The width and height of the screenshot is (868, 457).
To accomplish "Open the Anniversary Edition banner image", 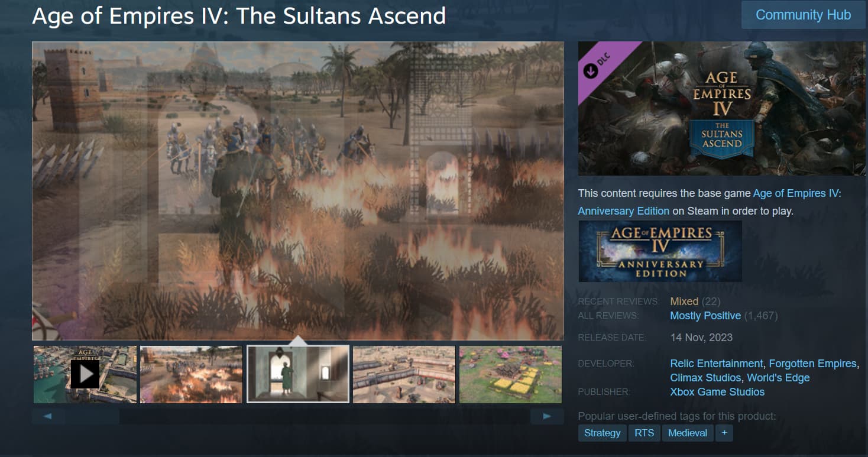I will [660, 251].
